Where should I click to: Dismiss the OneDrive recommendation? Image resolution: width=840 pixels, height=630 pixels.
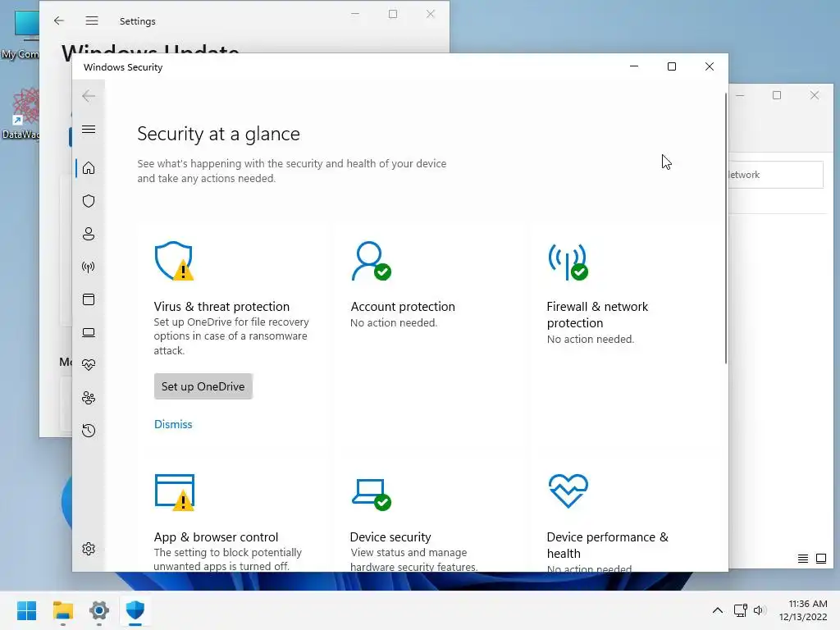click(x=173, y=424)
